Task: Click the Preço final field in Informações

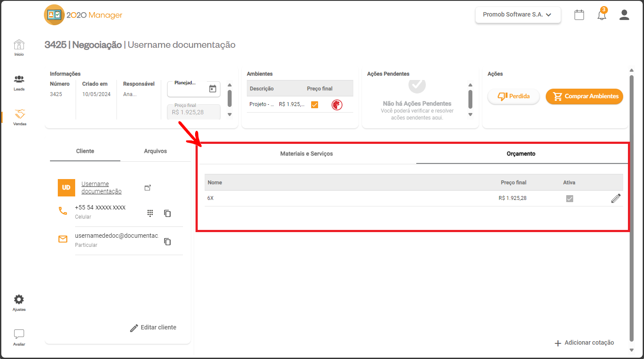Action: pyautogui.click(x=194, y=112)
